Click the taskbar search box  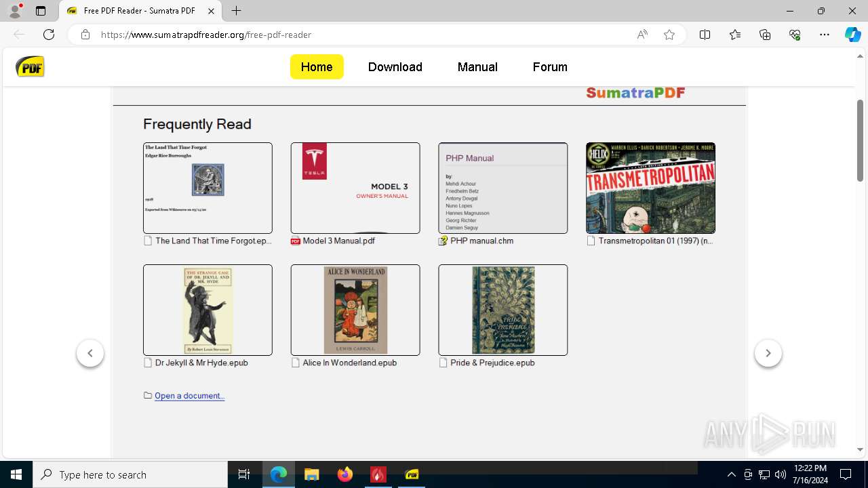(130, 474)
